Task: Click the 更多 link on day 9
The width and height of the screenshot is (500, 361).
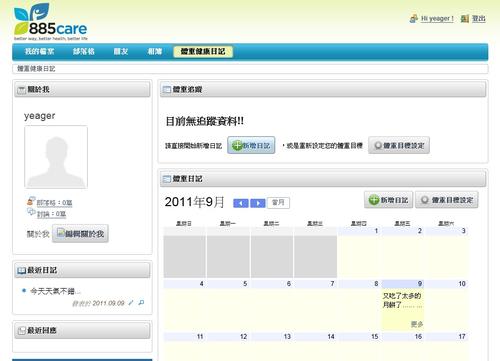Action: click(x=417, y=324)
